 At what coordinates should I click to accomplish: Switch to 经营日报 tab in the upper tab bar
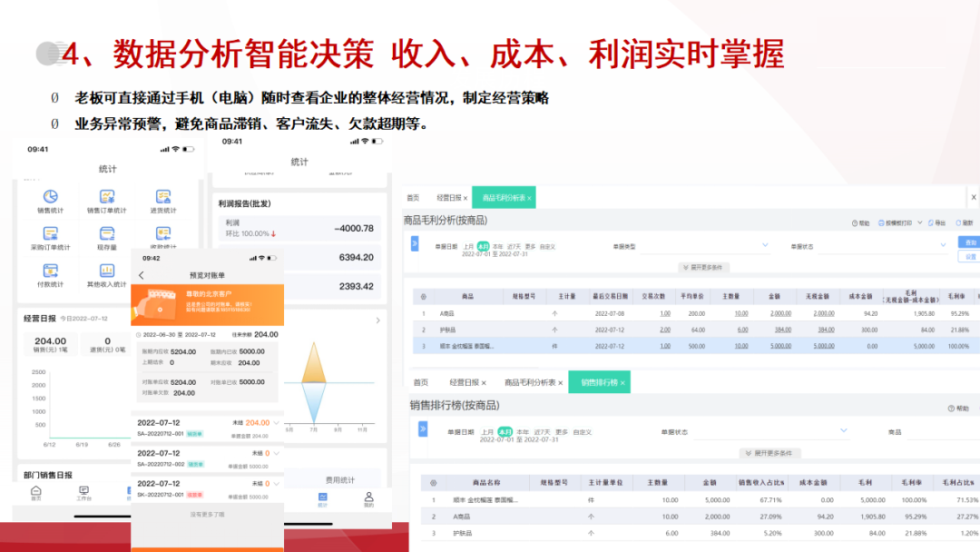click(x=449, y=198)
